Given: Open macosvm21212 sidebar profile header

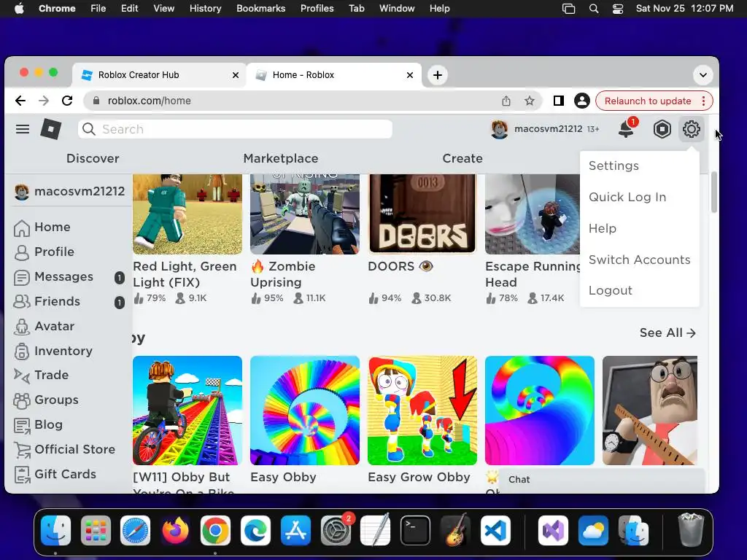Looking at the screenshot, I should coord(69,192).
